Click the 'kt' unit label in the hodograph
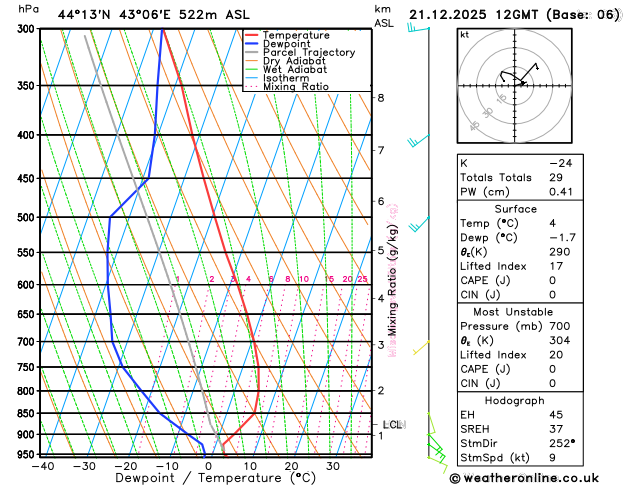 465,35
